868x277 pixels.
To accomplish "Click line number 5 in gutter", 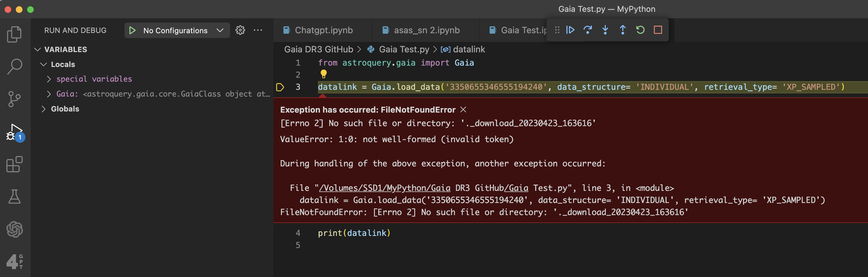I will [298, 245].
